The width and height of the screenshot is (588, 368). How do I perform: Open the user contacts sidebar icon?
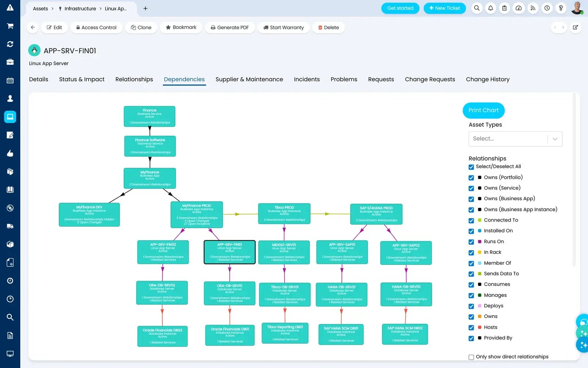[x=10, y=98]
